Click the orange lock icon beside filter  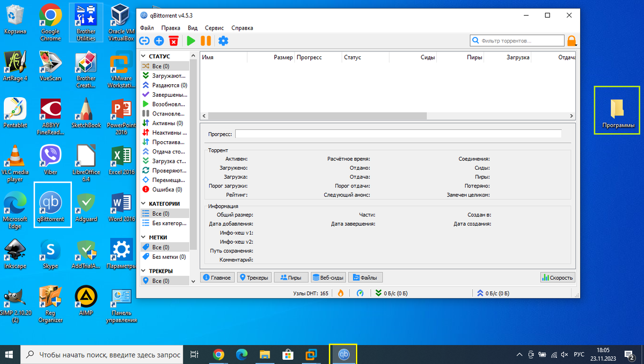572,41
